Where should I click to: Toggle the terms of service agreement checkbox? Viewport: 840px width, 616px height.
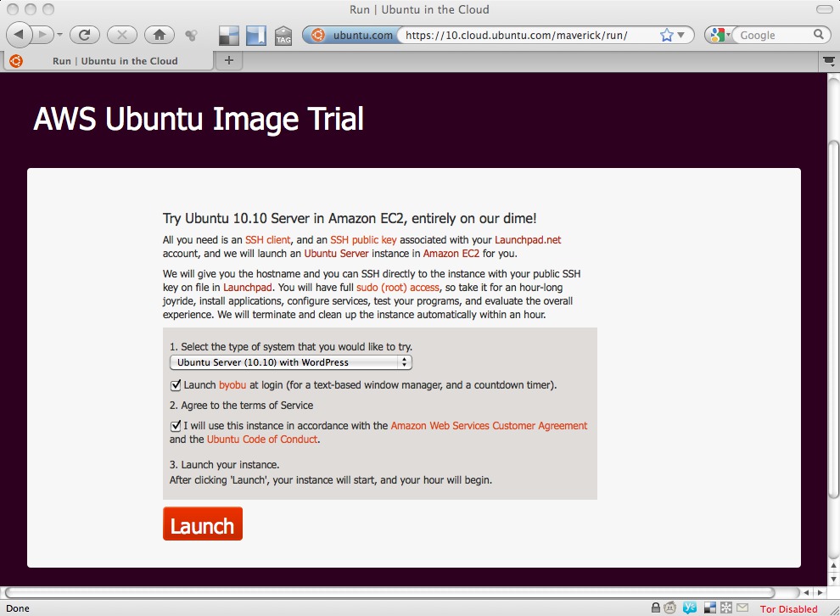(176, 426)
